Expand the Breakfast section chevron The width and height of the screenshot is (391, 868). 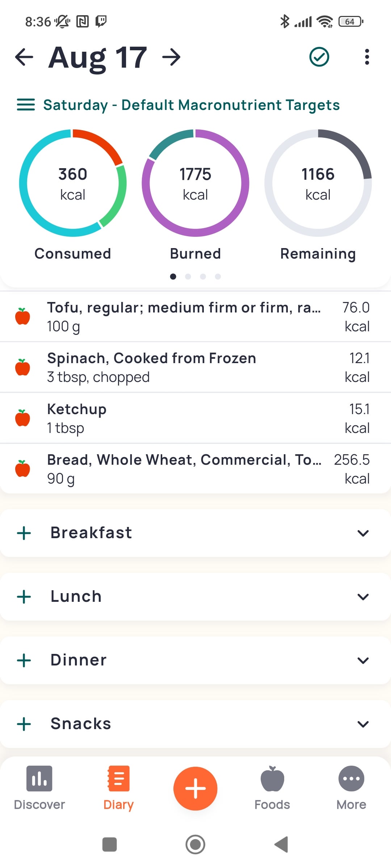pos(363,533)
